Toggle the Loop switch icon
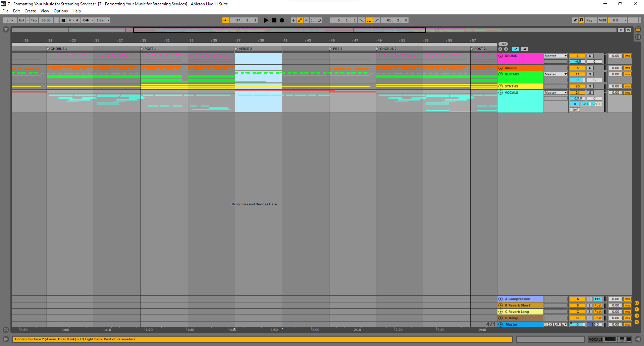Image resolution: width=644 pixels, height=346 pixels. pyautogui.click(x=369, y=20)
